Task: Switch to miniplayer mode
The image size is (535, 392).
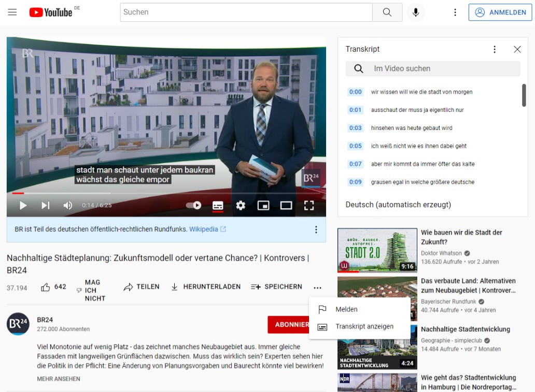Action: point(263,205)
